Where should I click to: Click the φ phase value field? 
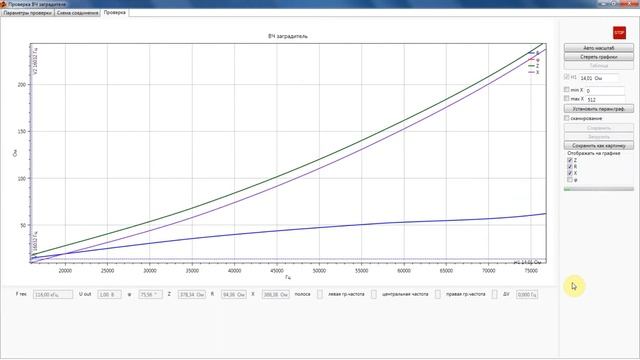pyautogui.click(x=151, y=294)
